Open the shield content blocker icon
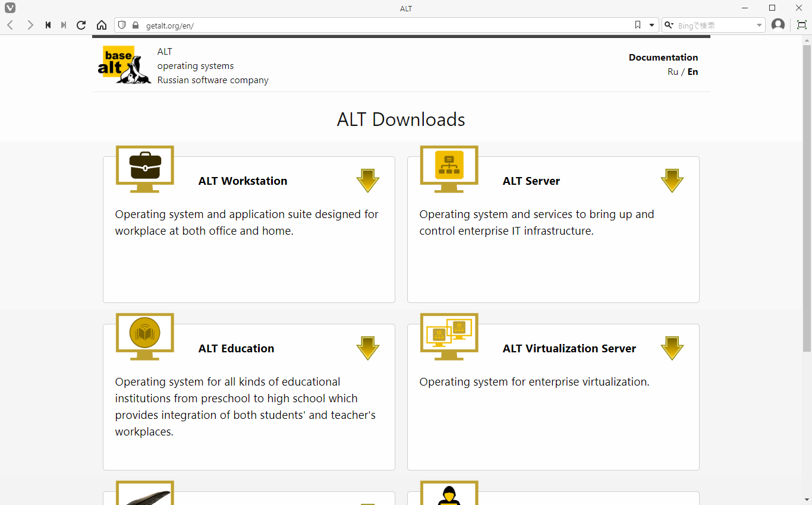 [122, 25]
